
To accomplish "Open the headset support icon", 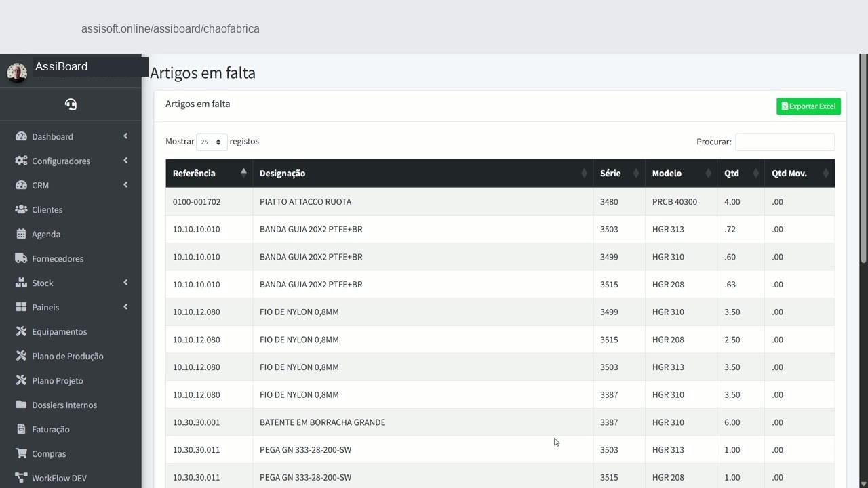I will [x=71, y=104].
